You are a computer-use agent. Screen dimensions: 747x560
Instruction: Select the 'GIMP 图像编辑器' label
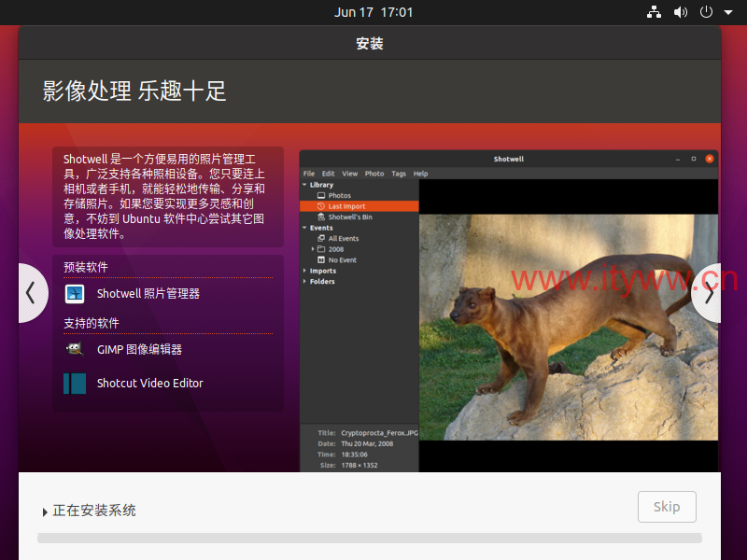tap(139, 349)
